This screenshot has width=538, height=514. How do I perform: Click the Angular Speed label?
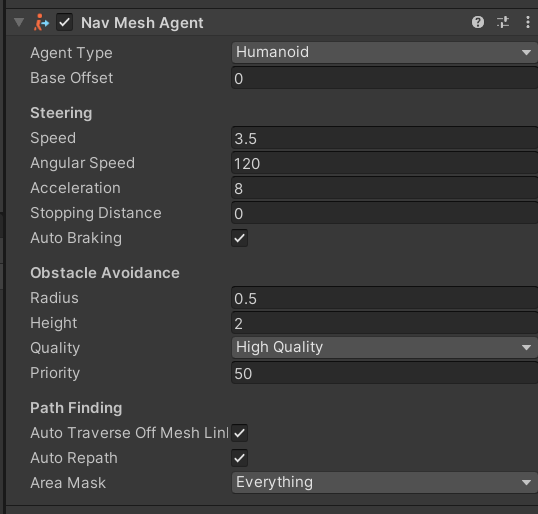(83, 163)
